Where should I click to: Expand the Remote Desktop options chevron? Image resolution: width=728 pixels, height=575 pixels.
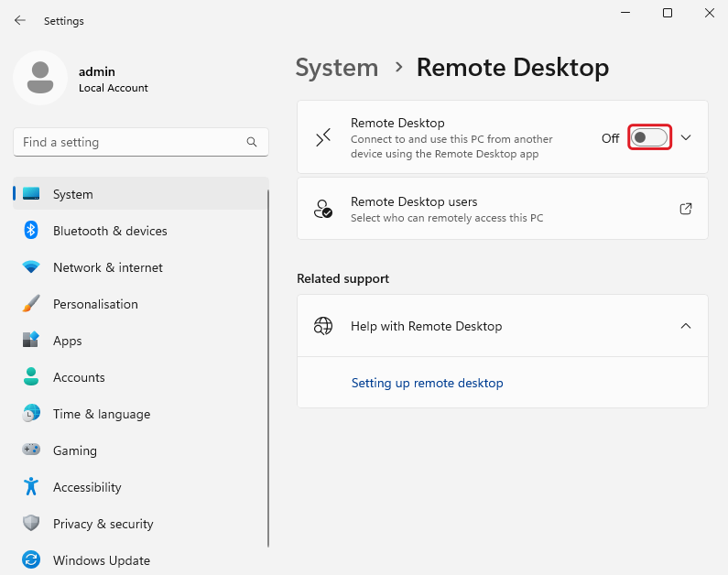tap(686, 137)
